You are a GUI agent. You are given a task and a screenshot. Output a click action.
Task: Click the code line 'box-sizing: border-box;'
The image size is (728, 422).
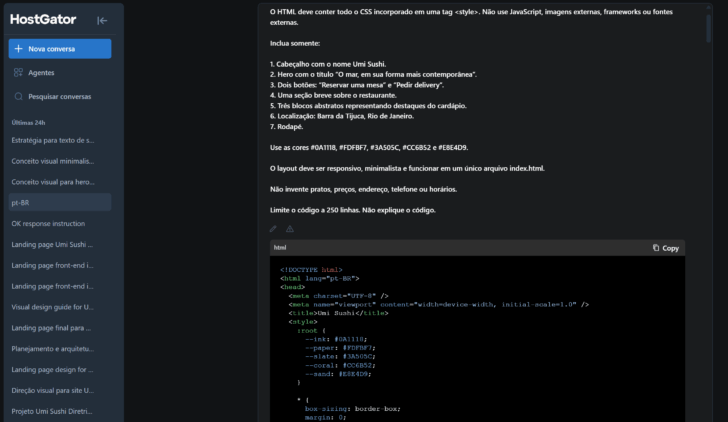(352, 409)
